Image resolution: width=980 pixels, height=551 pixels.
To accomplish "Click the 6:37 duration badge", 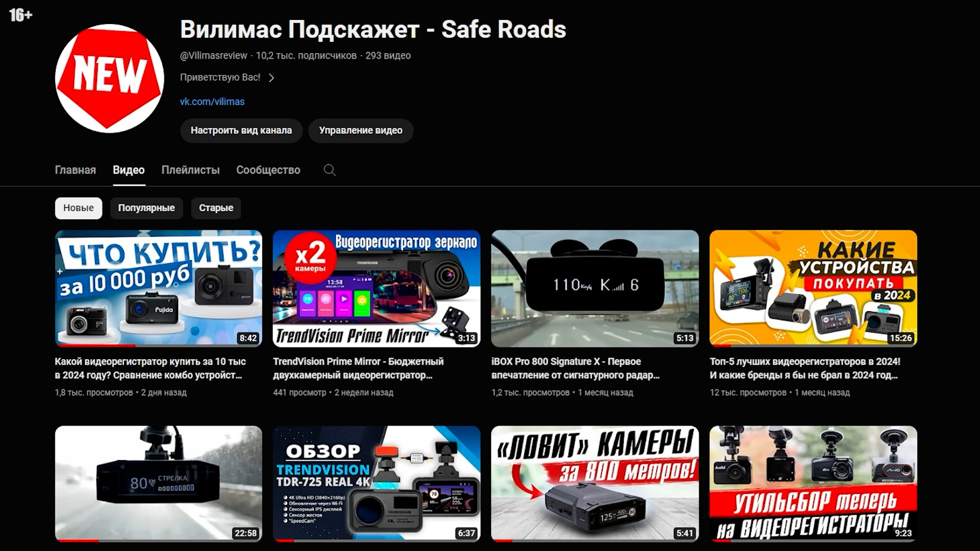I will [x=467, y=533].
